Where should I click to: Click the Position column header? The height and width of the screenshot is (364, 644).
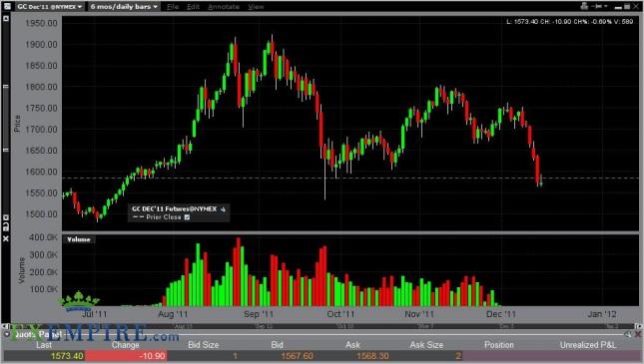(x=499, y=345)
